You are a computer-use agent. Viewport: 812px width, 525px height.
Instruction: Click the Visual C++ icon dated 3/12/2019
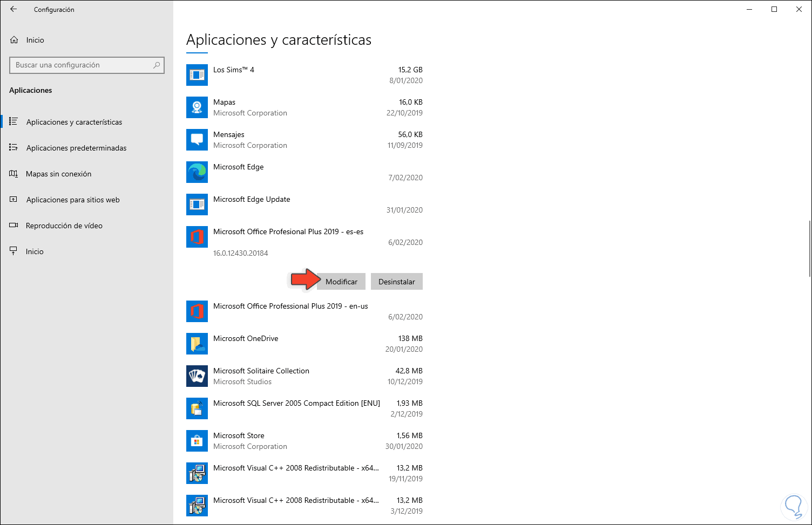(197, 506)
